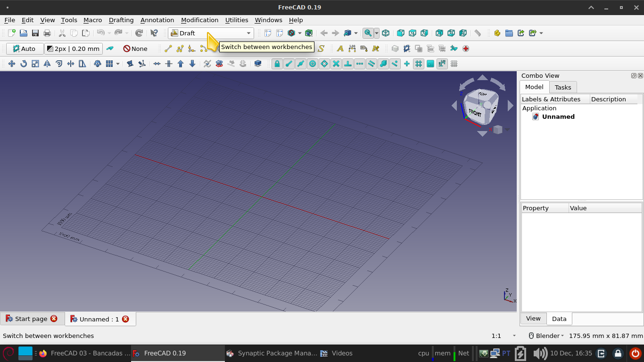Create a Part with the yellow part icon
This screenshot has height=362, width=644.
[497, 33]
